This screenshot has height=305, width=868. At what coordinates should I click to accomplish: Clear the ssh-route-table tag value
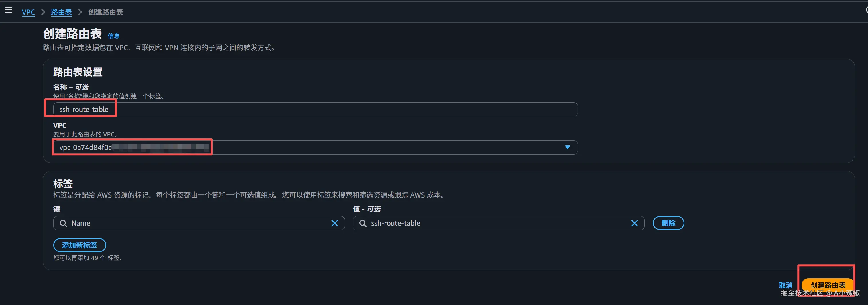[x=635, y=223]
